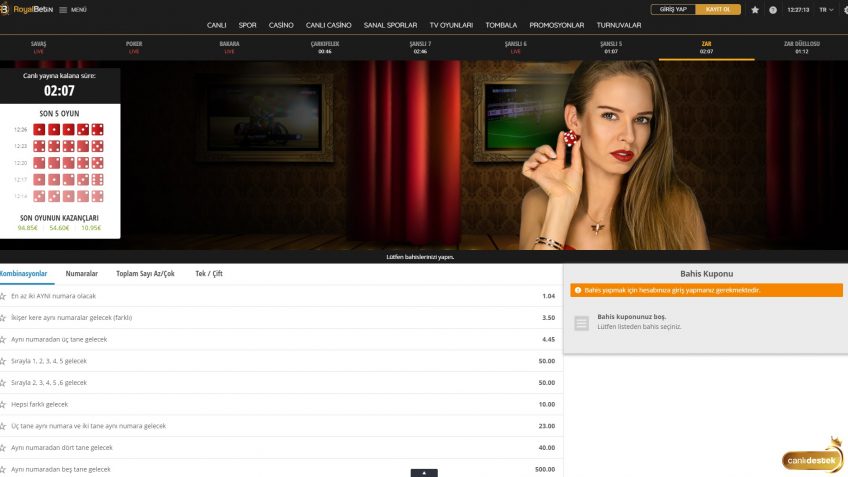Click the login-required orange warning banner

[706, 290]
